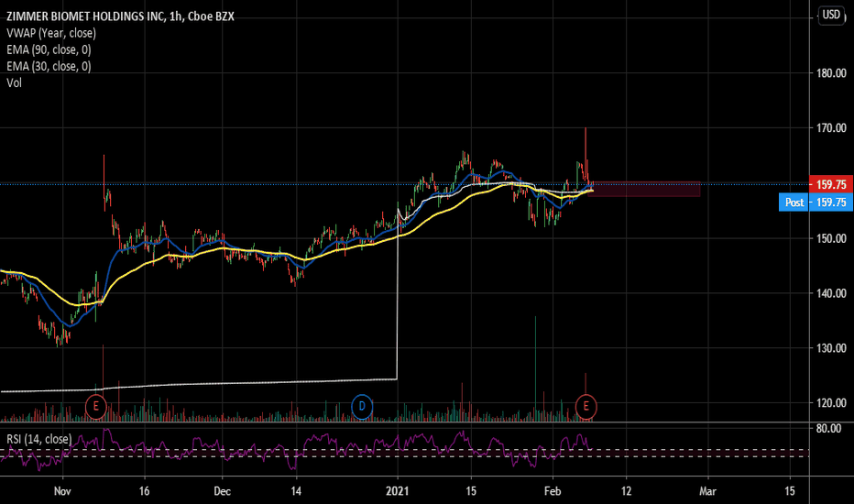Image resolution: width=854 pixels, height=504 pixels.
Task: Open the USD currency selector
Action: pyautogui.click(x=831, y=15)
